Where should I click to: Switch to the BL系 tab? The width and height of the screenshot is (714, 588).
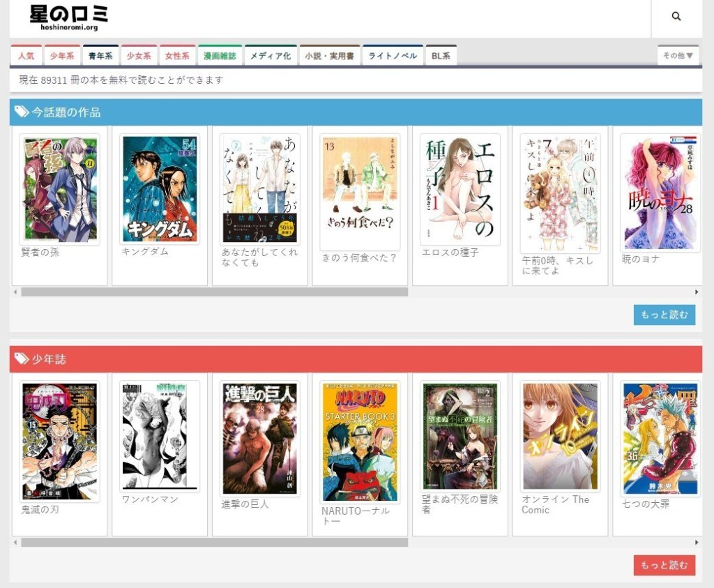click(x=441, y=56)
